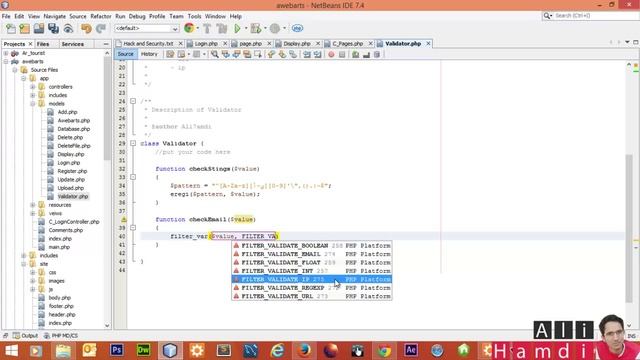Collapse the class Validator code fold
640x360 pixels.
pos(133,143)
